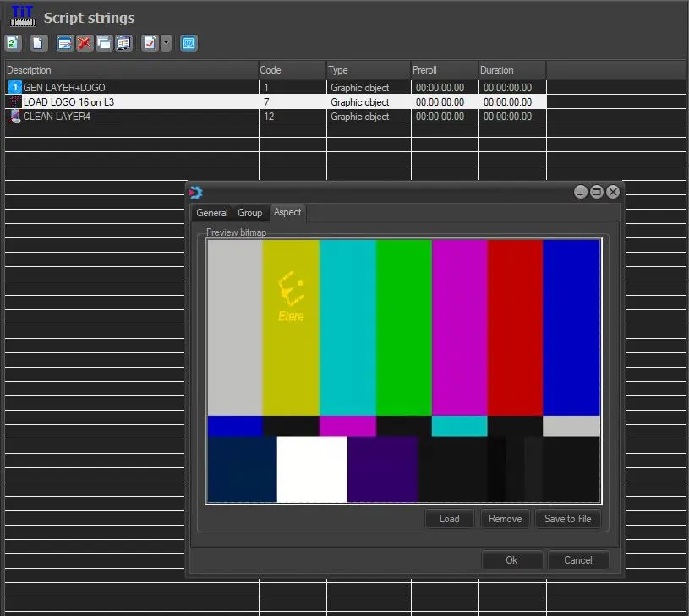
Task: Select the GEN LAYER+LOGO row
Action: [x=64, y=87]
